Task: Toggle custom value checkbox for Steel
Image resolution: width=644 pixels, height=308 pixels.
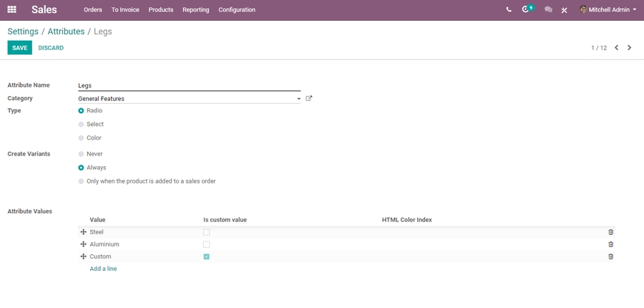Action: coord(207,232)
